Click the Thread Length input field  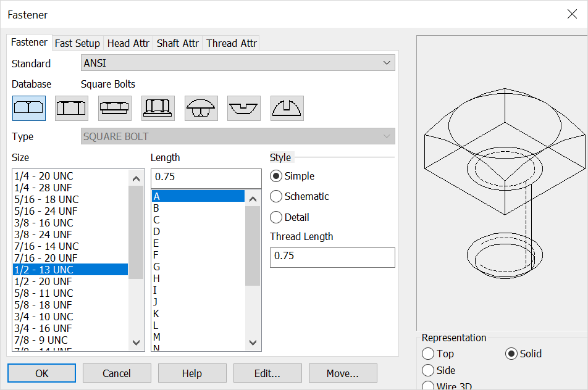(332, 256)
